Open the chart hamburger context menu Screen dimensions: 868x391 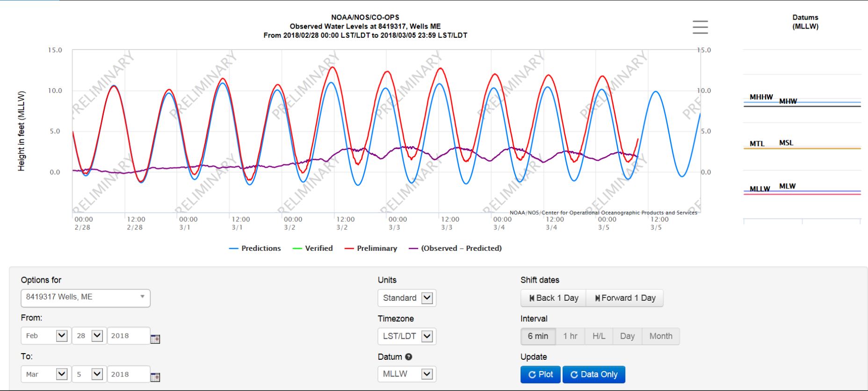(x=700, y=27)
